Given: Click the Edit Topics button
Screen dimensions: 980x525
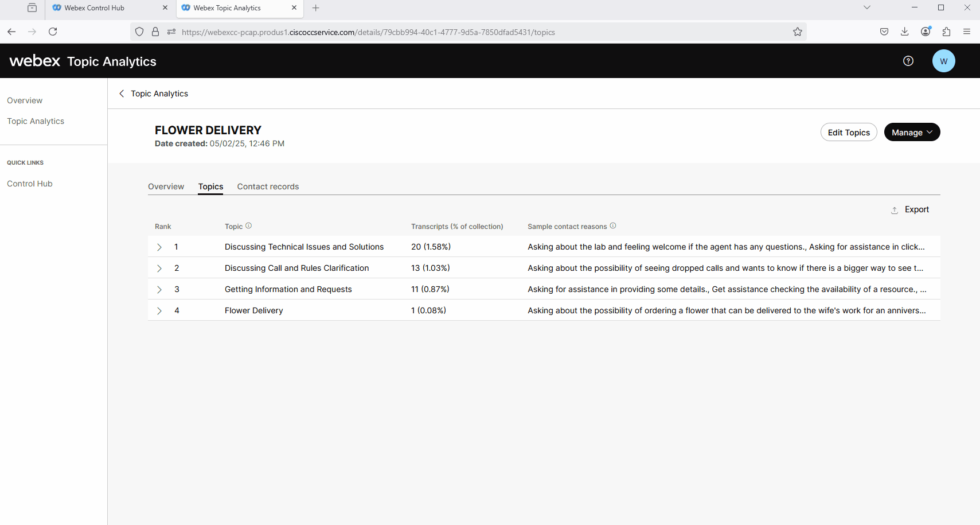Looking at the screenshot, I should [x=849, y=133].
